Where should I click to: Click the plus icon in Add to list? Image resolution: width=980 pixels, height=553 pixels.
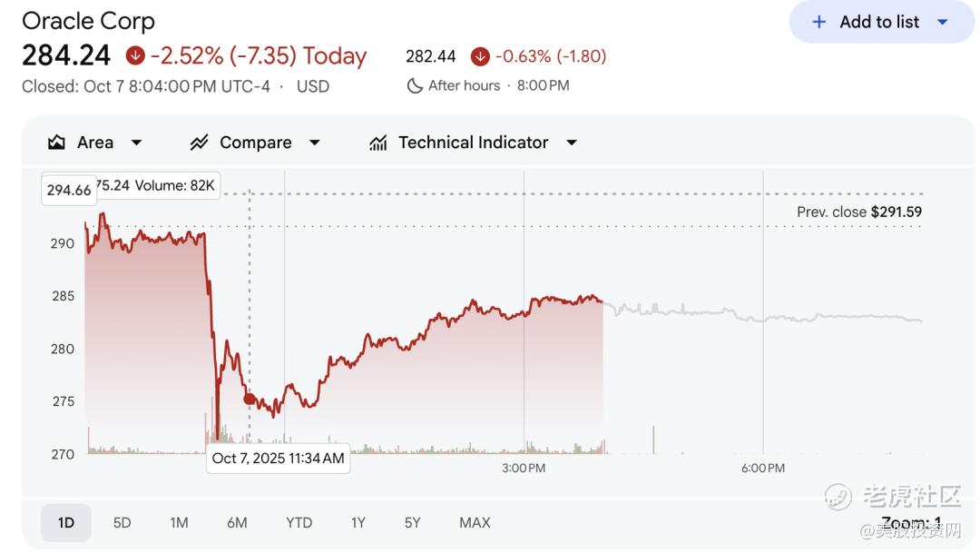pos(818,22)
